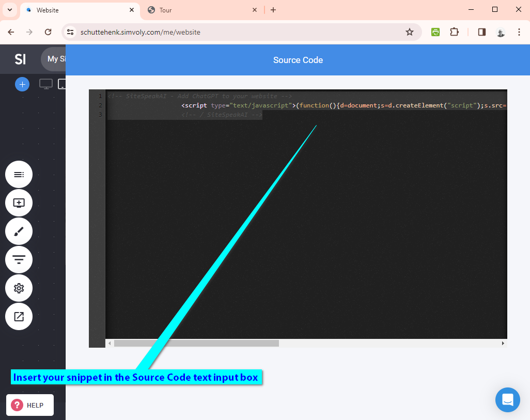Image resolution: width=530 pixels, height=420 pixels.
Task: Click the add block screen icon
Action: point(19,203)
